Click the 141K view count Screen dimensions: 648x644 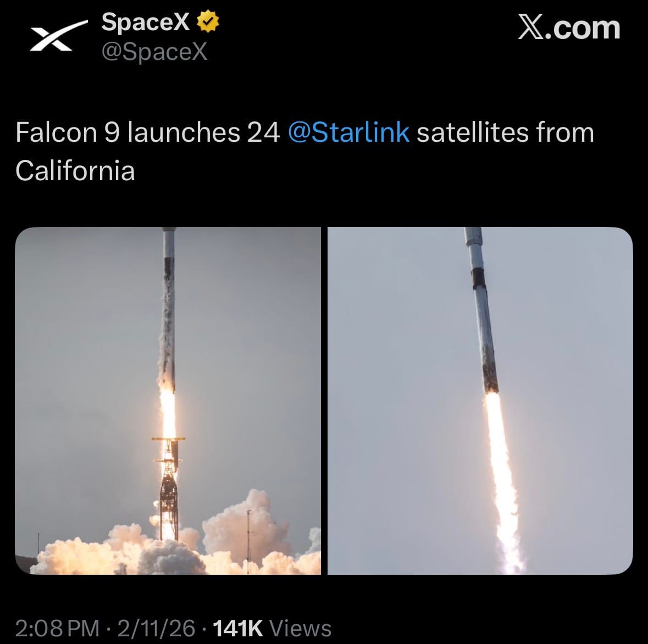[x=237, y=628]
